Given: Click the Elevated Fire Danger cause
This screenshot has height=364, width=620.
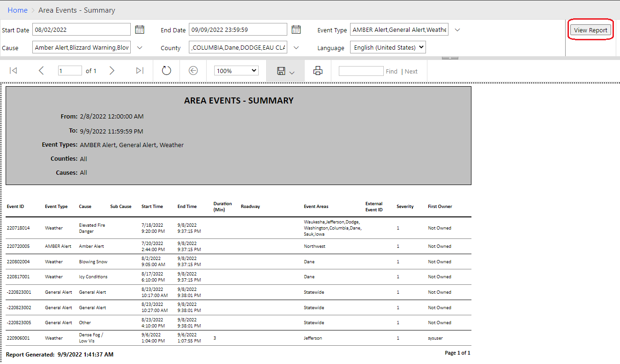Looking at the screenshot, I should [x=92, y=228].
